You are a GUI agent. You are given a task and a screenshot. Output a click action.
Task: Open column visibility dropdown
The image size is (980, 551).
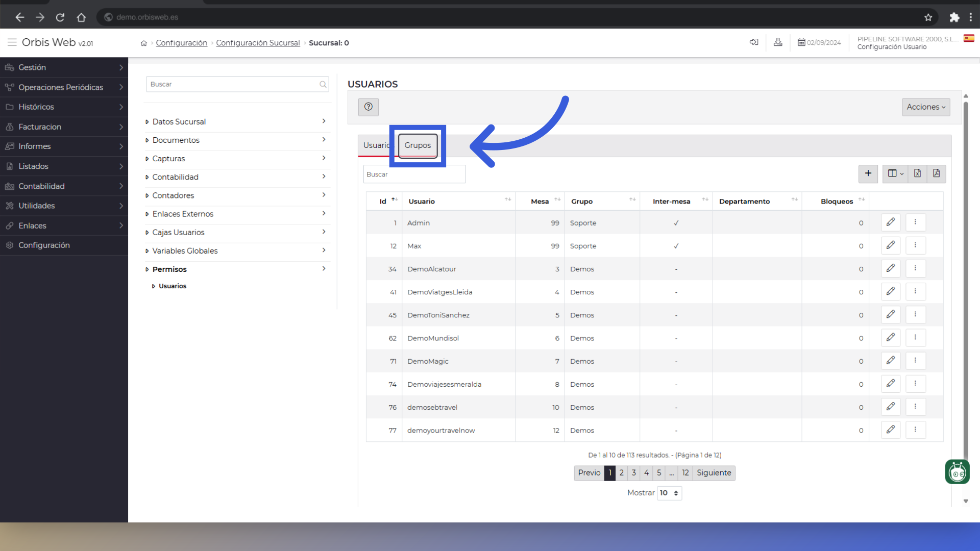(896, 173)
